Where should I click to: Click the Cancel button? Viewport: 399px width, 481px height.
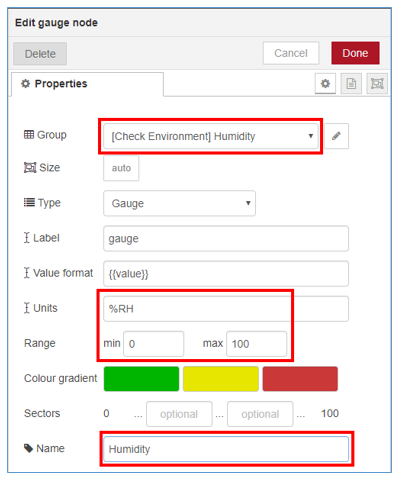click(x=291, y=53)
